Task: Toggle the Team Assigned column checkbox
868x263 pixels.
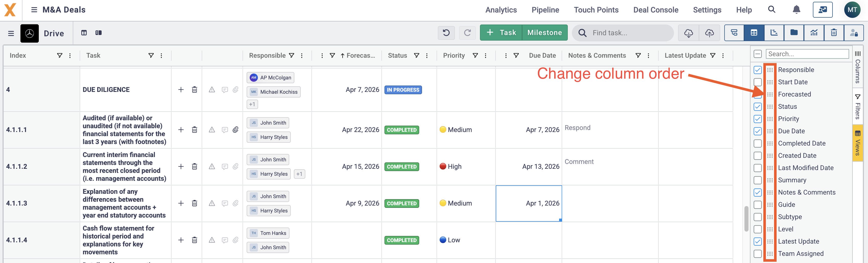Action: (757, 254)
